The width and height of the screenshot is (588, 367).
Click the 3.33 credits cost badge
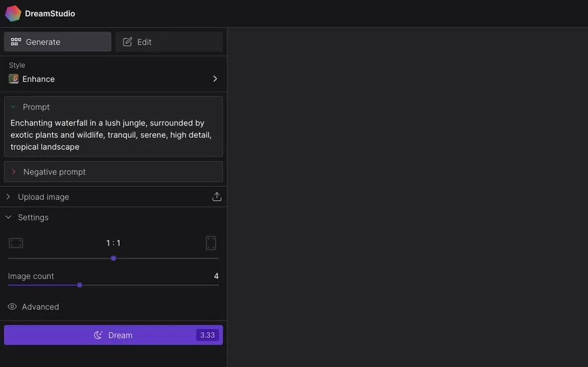[207, 335]
